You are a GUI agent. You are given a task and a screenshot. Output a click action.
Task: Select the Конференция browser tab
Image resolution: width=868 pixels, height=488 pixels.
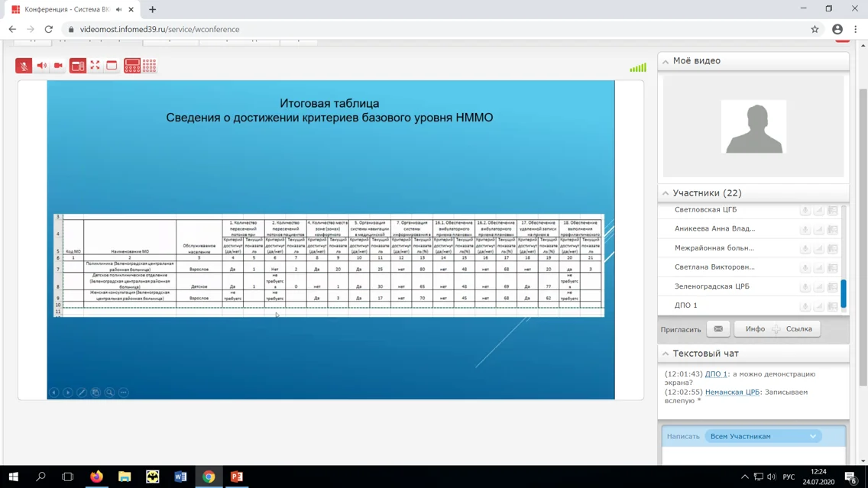[x=67, y=9]
